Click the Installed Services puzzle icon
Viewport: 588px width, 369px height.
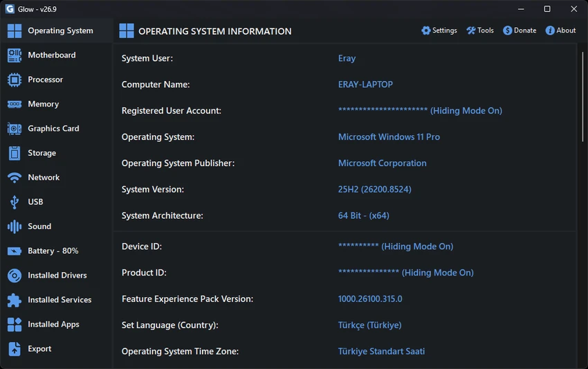click(15, 300)
